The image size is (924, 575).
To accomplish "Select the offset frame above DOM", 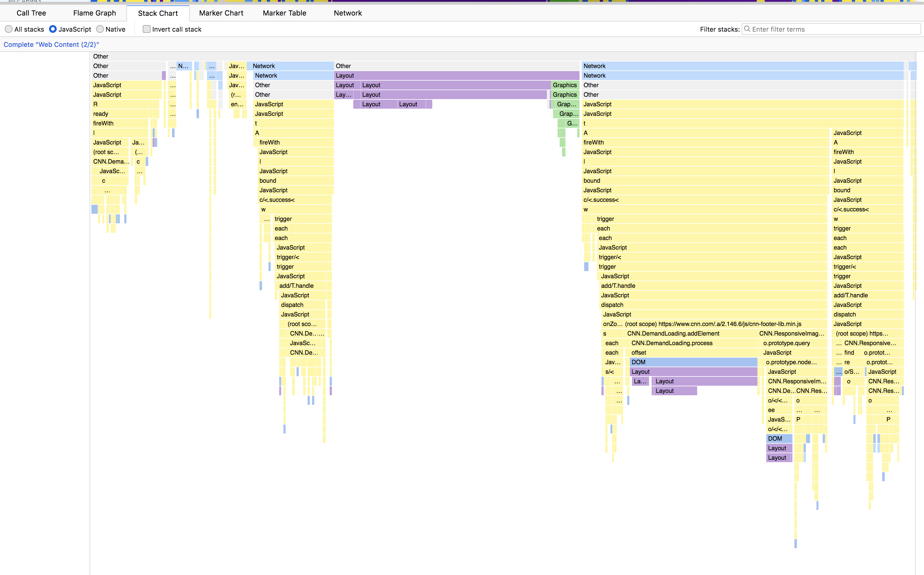I will click(693, 353).
